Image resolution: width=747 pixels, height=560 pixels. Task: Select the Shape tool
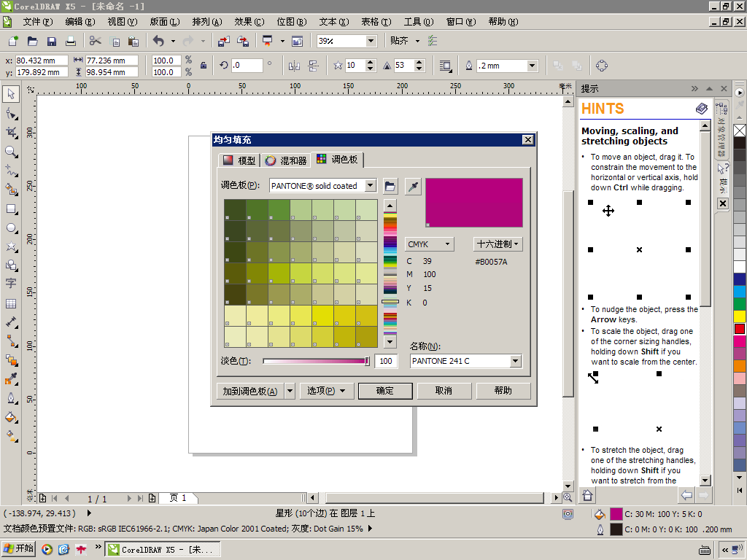[11, 113]
